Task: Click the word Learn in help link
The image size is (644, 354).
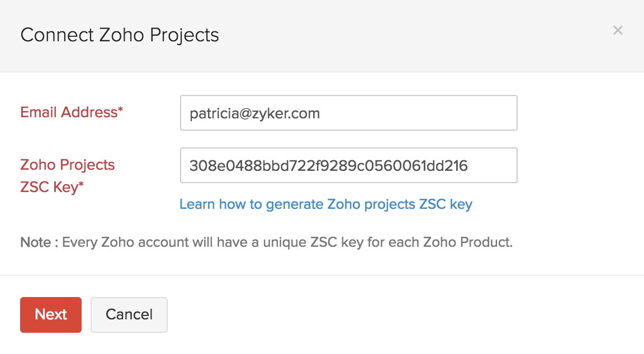Action: pyautogui.click(x=197, y=204)
